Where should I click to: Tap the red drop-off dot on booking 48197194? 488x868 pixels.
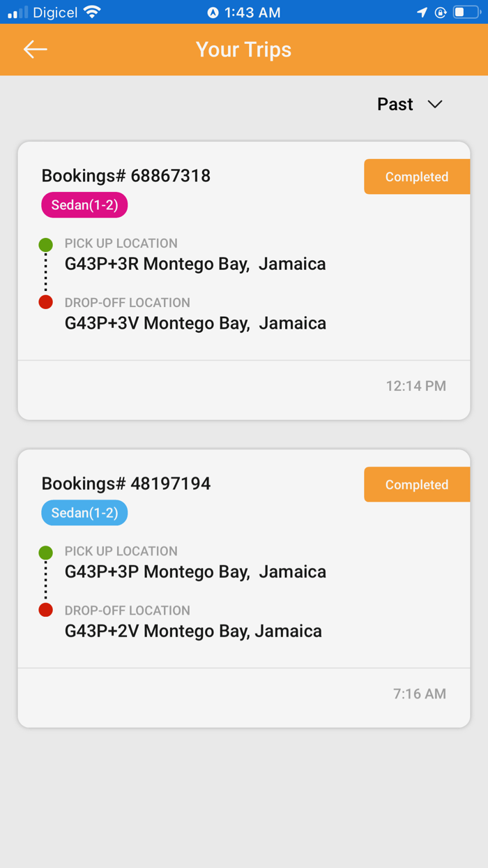coord(45,609)
